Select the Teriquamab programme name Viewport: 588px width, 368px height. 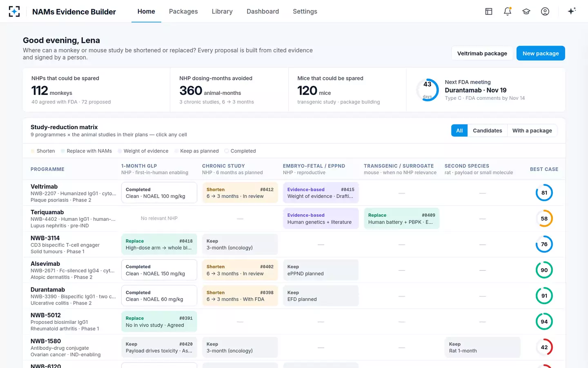47,212
